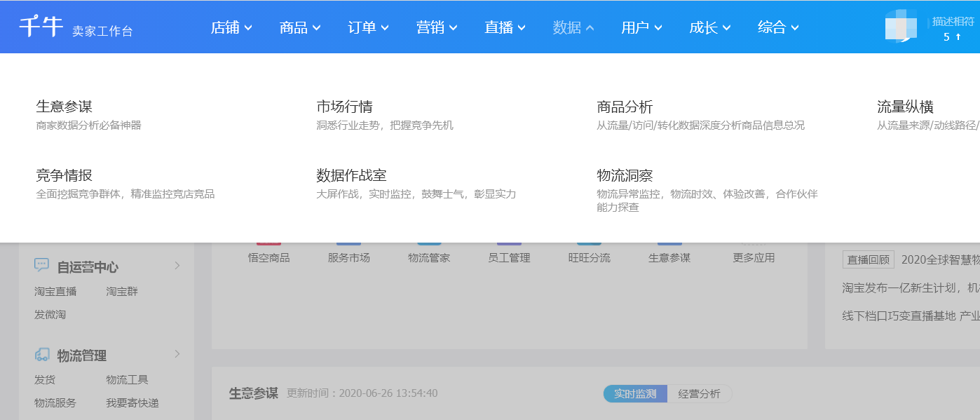The image size is (980, 420).
Task: Click the 描述相符 score in the header
Action: (x=953, y=28)
